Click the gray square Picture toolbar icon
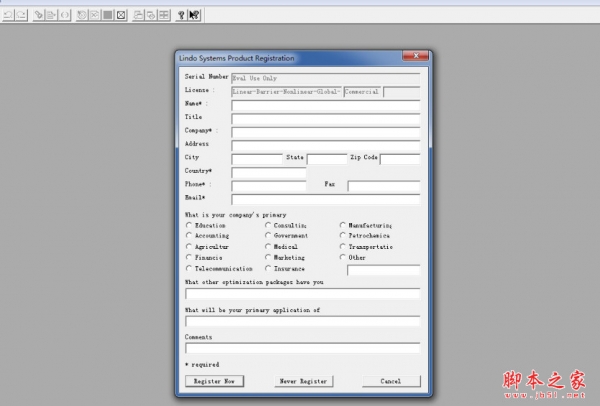The height and width of the screenshot is (406, 600). tap(108, 15)
